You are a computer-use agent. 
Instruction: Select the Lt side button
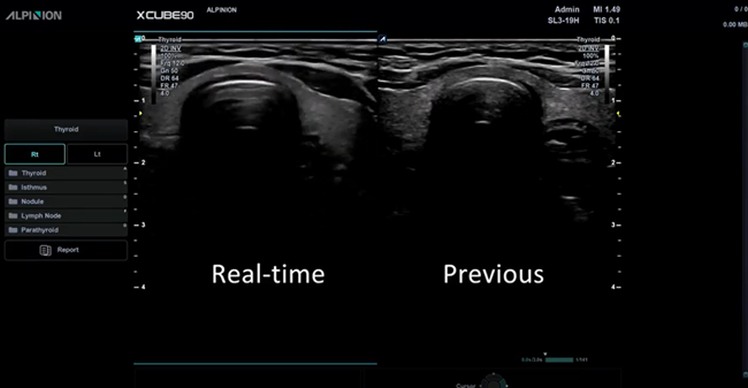97,154
